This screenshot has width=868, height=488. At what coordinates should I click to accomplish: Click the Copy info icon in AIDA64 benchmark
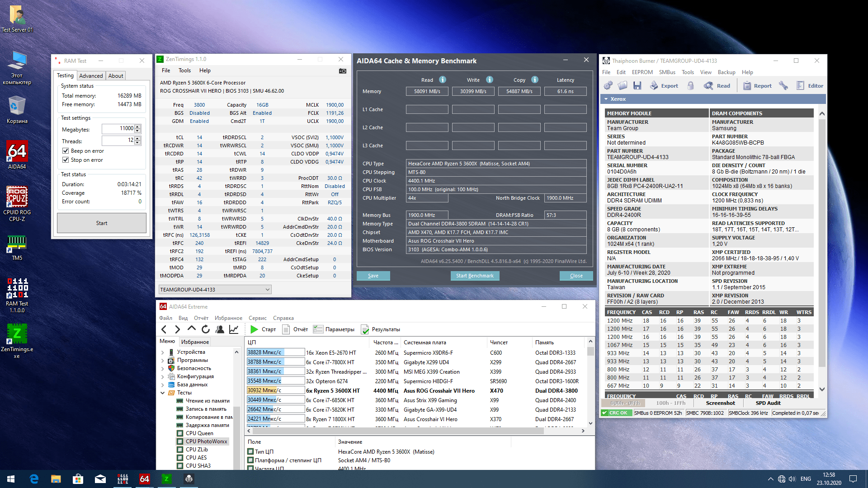535,80
